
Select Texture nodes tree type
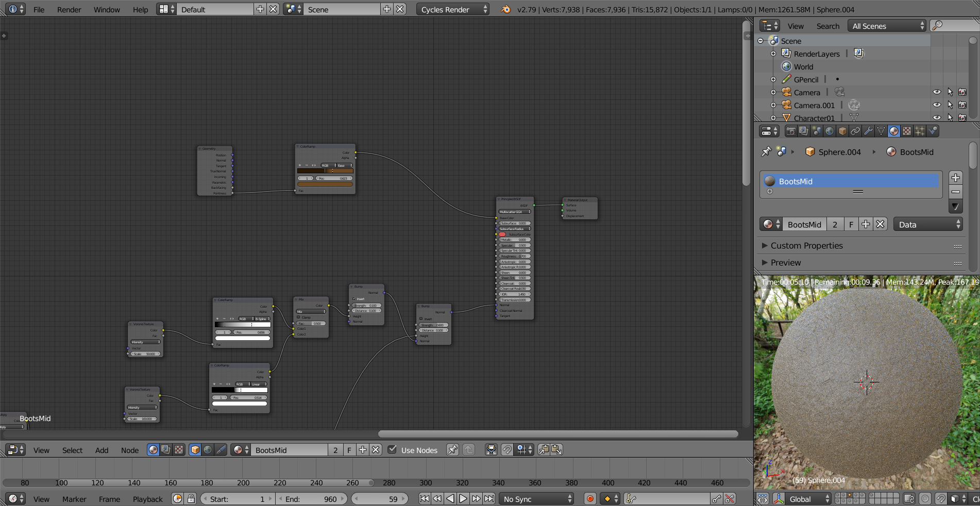[178, 450]
